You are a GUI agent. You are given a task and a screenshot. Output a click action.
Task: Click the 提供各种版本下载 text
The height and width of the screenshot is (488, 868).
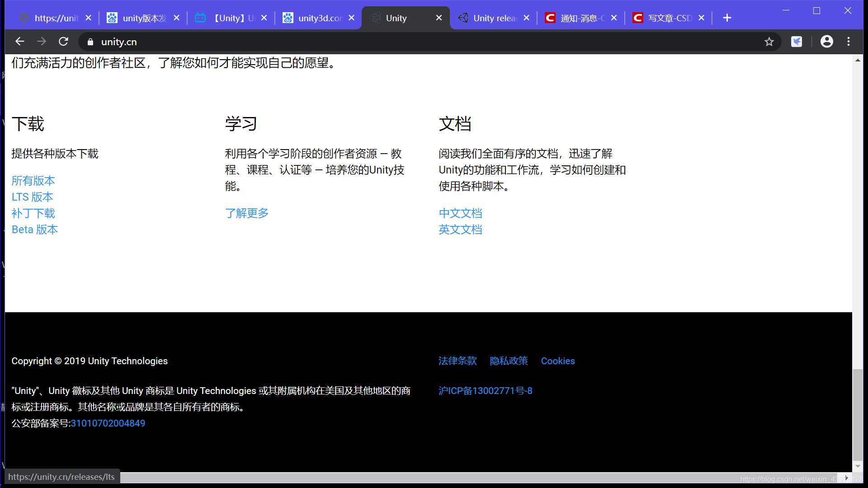point(55,154)
